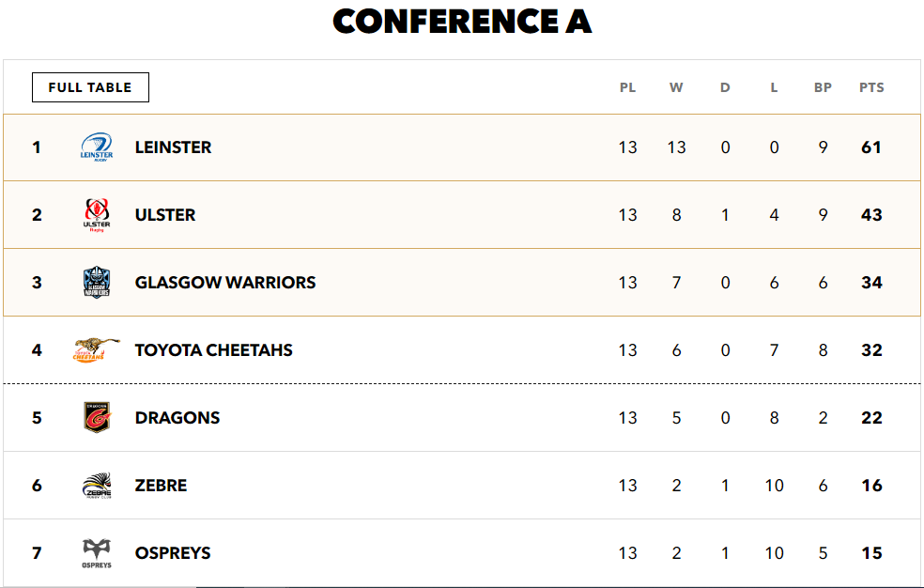Open the Full Table button
The image size is (924, 588).
click(90, 87)
